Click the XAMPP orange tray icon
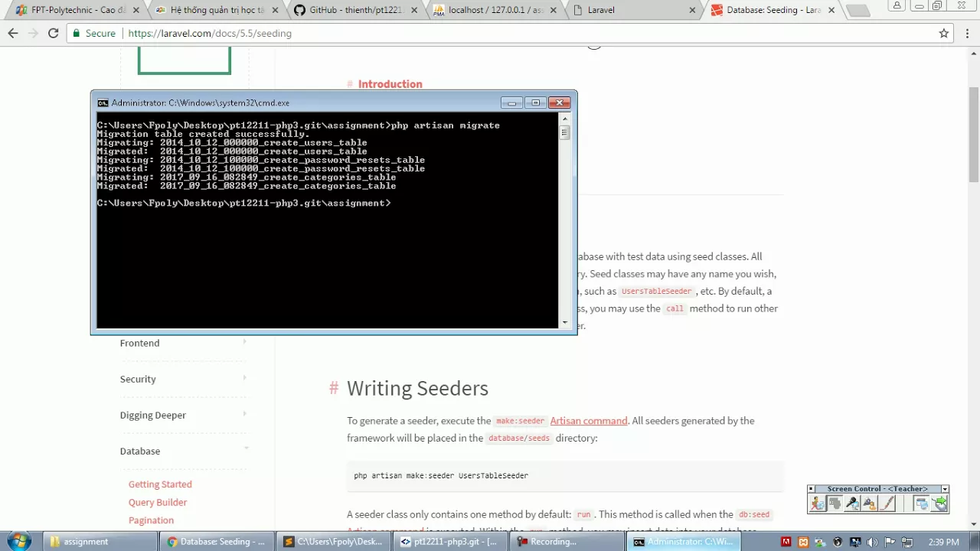 tap(803, 542)
